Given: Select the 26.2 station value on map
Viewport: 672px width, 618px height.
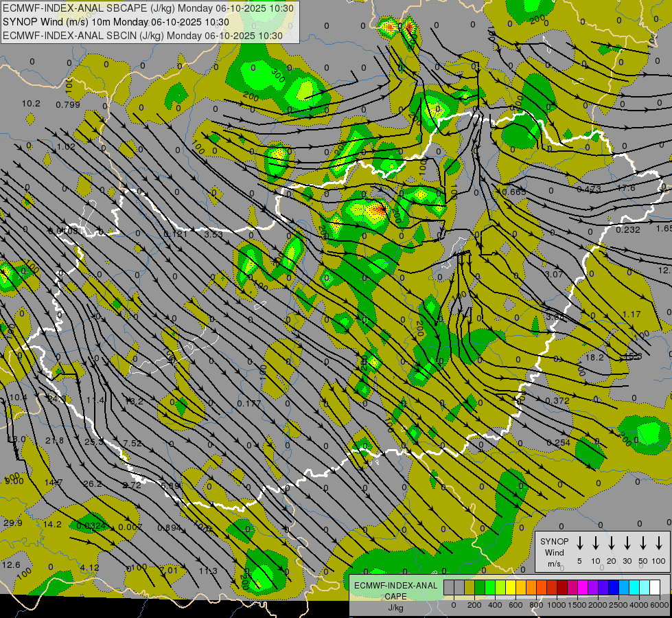Looking at the screenshot, I should 93,484.
